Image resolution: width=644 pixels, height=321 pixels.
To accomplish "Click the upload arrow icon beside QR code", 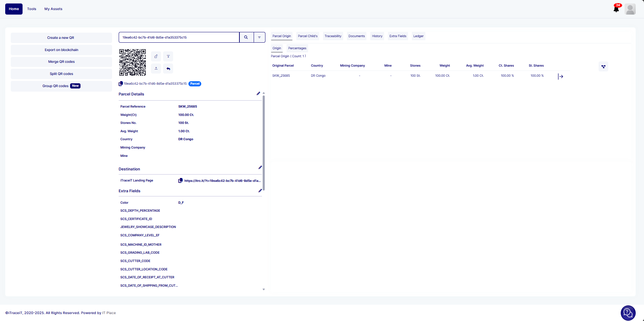I will pos(156,68).
